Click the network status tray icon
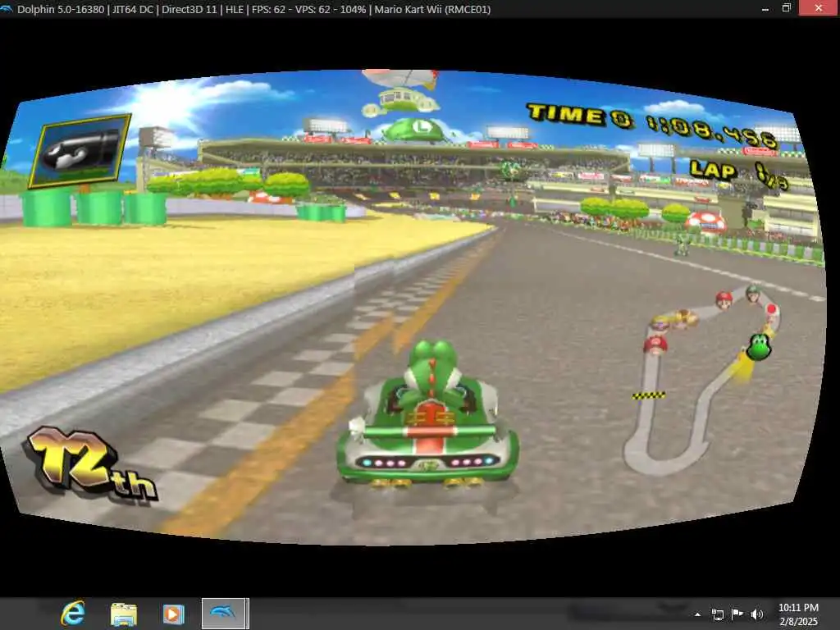 pyautogui.click(x=717, y=614)
